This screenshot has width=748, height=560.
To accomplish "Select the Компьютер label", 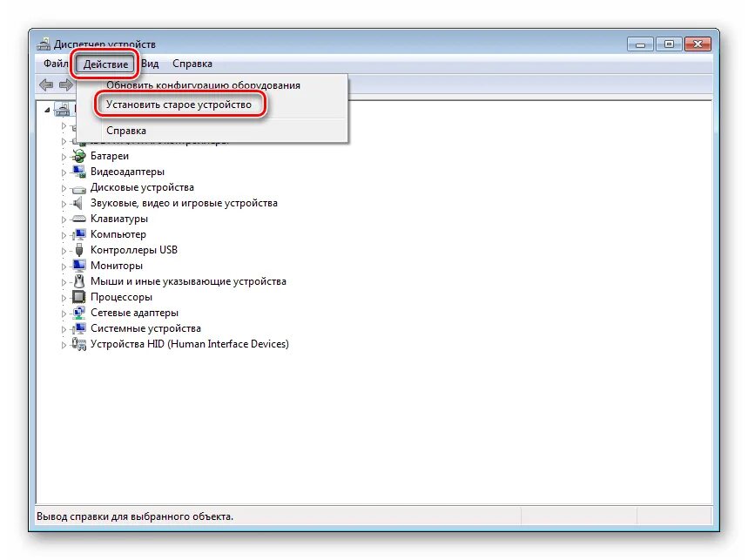I will coord(118,234).
